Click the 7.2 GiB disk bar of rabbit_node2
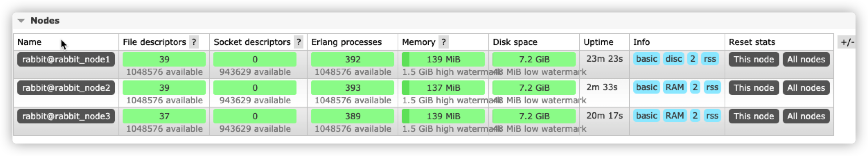 [534, 88]
